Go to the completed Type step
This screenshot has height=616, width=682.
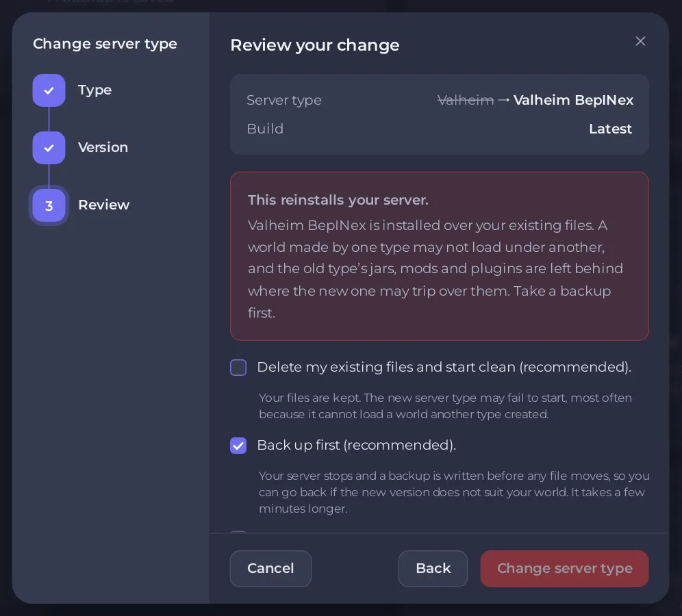tap(49, 90)
